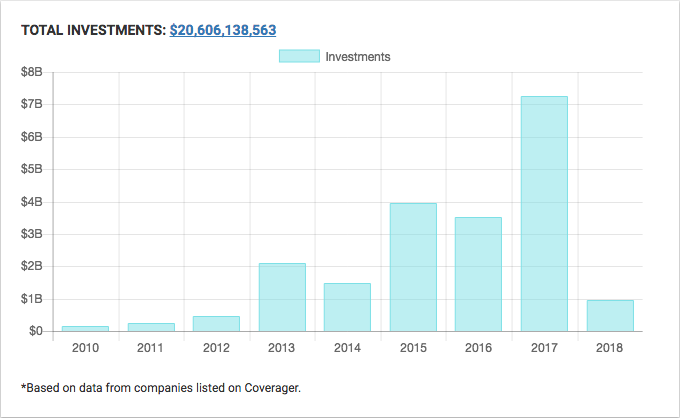The width and height of the screenshot is (680, 418).
Task: Click the 2015 investments bar
Action: click(x=413, y=267)
